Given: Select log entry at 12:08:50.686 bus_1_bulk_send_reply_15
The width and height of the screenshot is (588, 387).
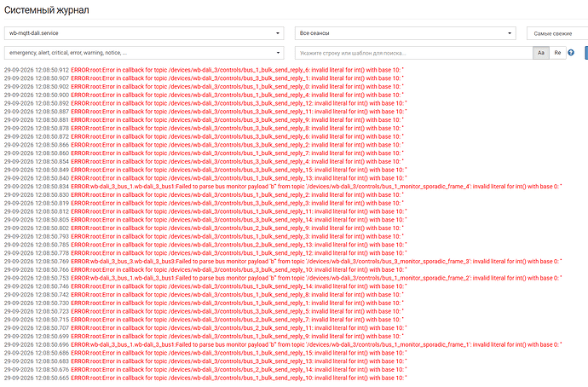Looking at the screenshot, I should [205, 353].
